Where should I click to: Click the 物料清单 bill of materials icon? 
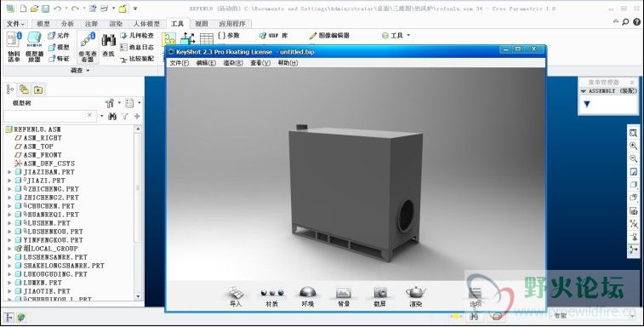coord(14,40)
